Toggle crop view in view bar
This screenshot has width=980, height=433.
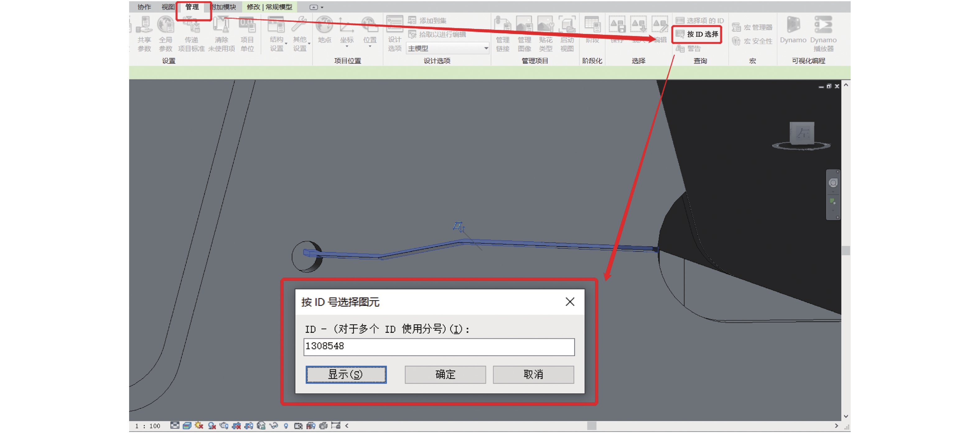(236, 426)
